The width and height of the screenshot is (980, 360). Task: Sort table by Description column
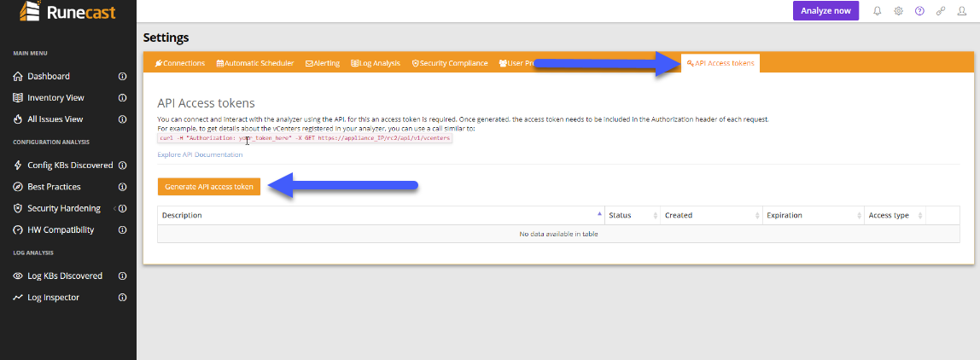(x=381, y=215)
